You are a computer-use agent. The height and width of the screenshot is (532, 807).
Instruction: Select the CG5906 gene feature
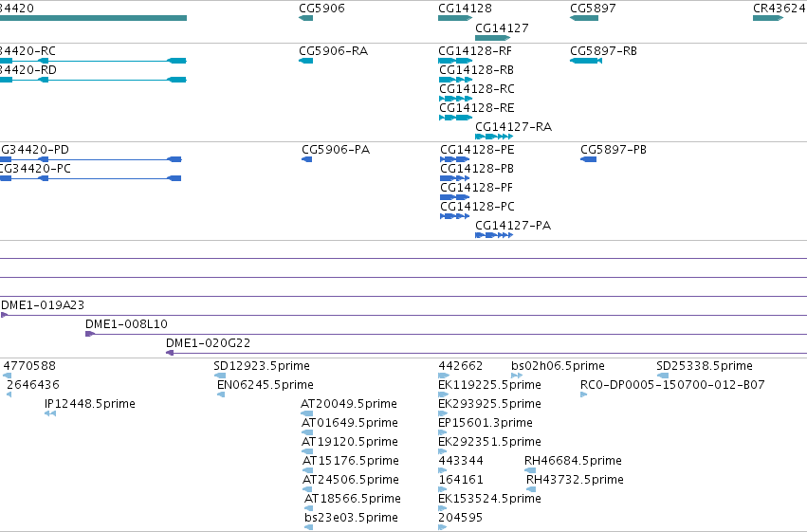point(305,18)
